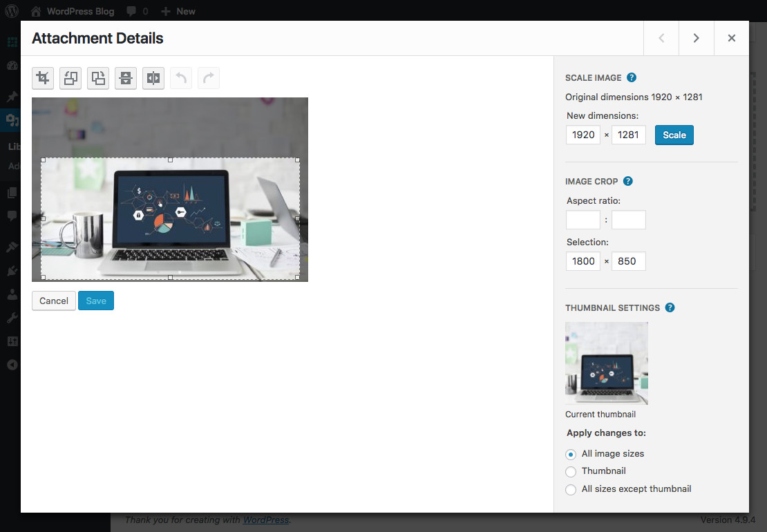Open Tools wrench icon in sidebar

click(x=12, y=318)
